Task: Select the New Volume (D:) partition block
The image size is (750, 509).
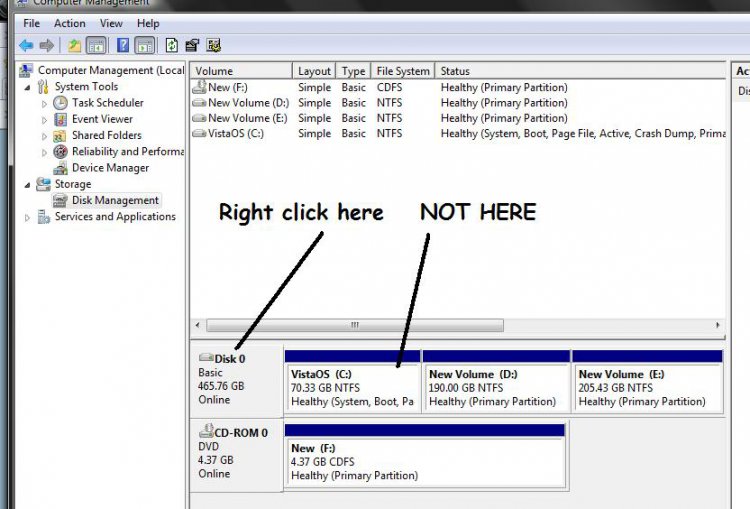Action: click(x=496, y=381)
